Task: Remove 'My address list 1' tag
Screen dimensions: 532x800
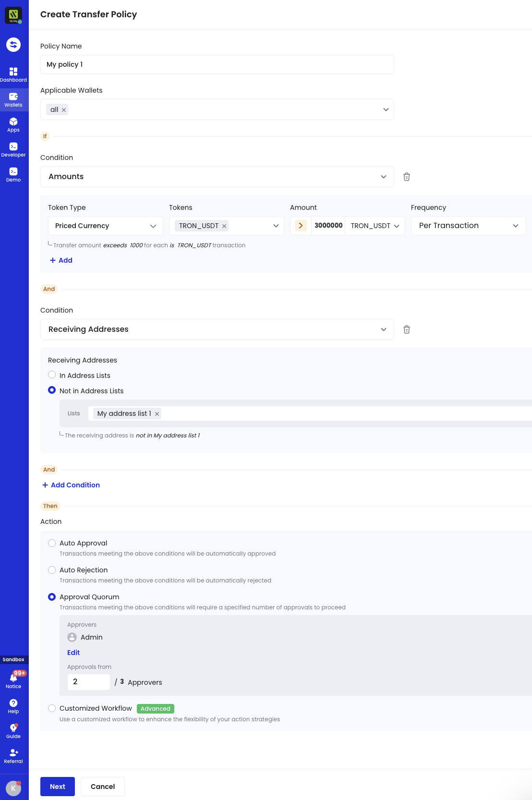Action: click(x=157, y=414)
